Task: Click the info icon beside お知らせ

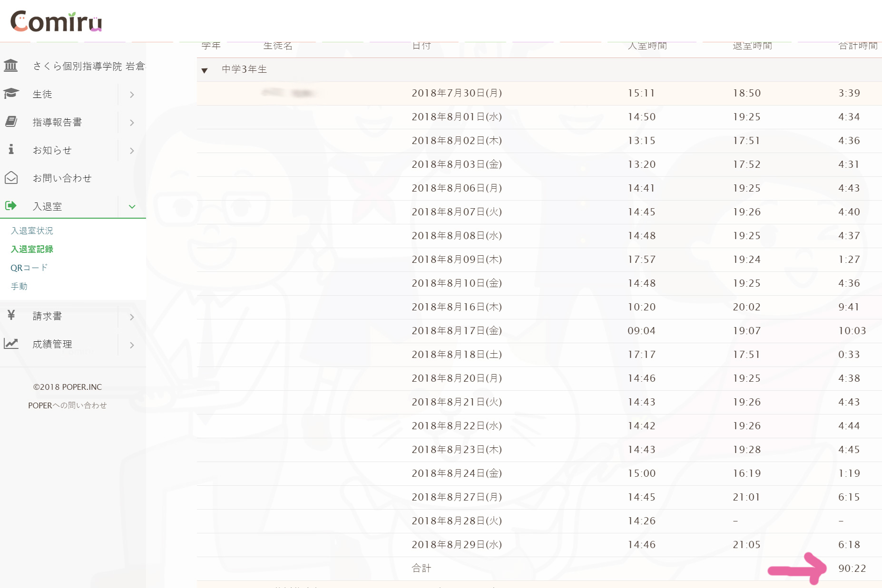Action: pos(11,150)
